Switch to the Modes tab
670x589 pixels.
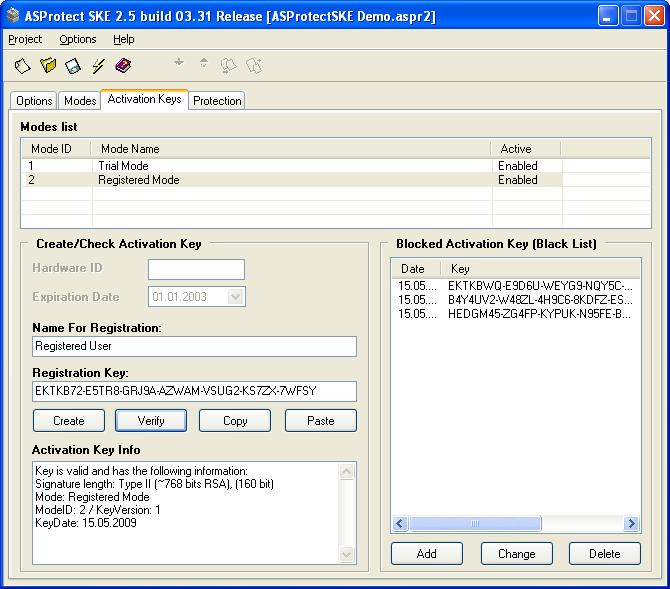(80, 101)
